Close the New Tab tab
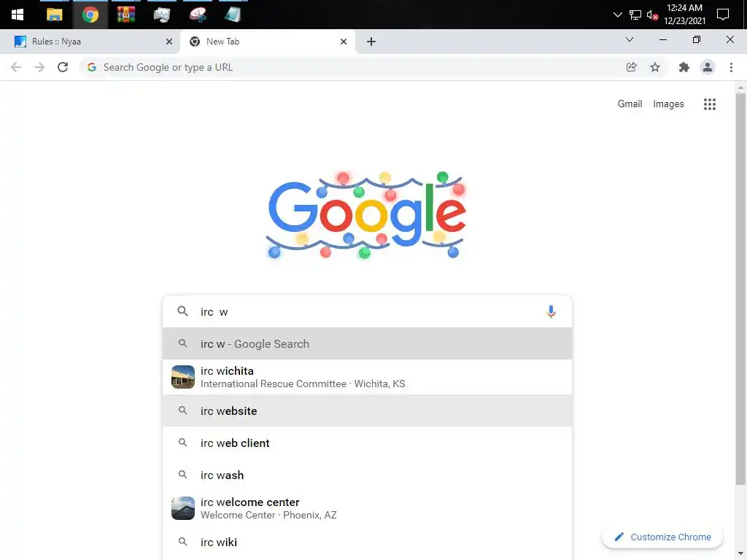This screenshot has width=747, height=560. point(344,42)
